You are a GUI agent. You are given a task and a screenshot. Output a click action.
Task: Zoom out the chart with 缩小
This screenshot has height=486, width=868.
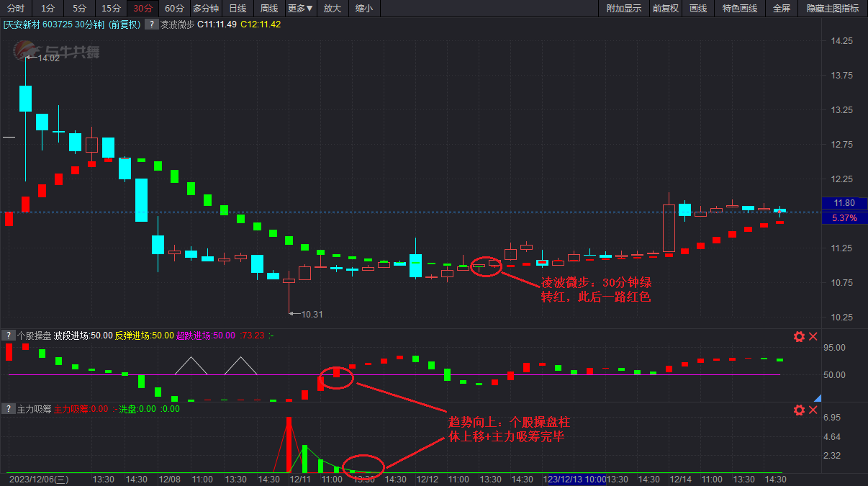pos(364,9)
